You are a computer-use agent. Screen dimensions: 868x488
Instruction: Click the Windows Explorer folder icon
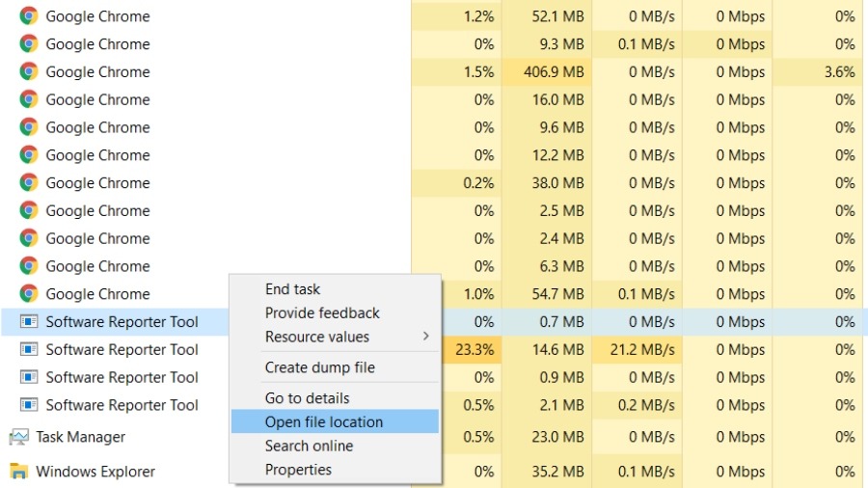(x=19, y=472)
